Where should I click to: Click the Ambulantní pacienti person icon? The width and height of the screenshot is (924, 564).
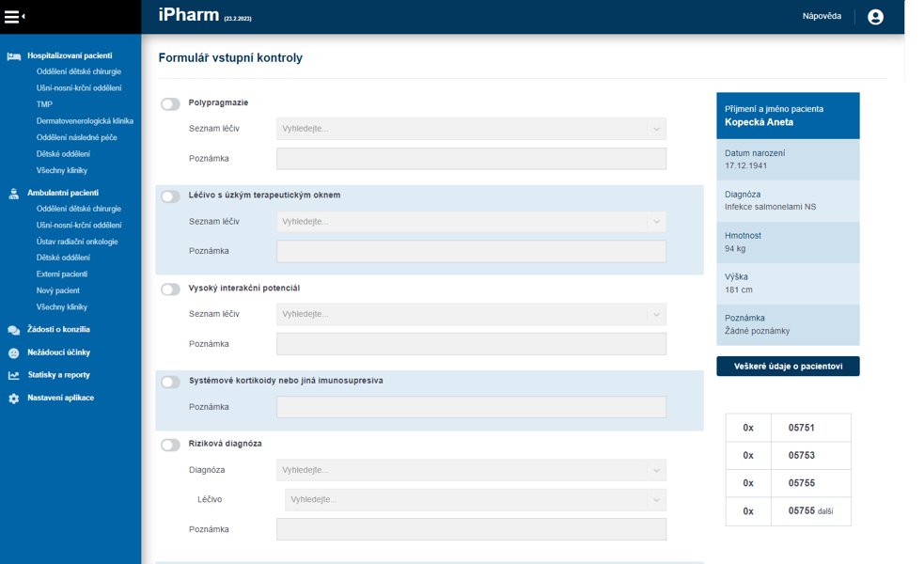tap(13, 194)
